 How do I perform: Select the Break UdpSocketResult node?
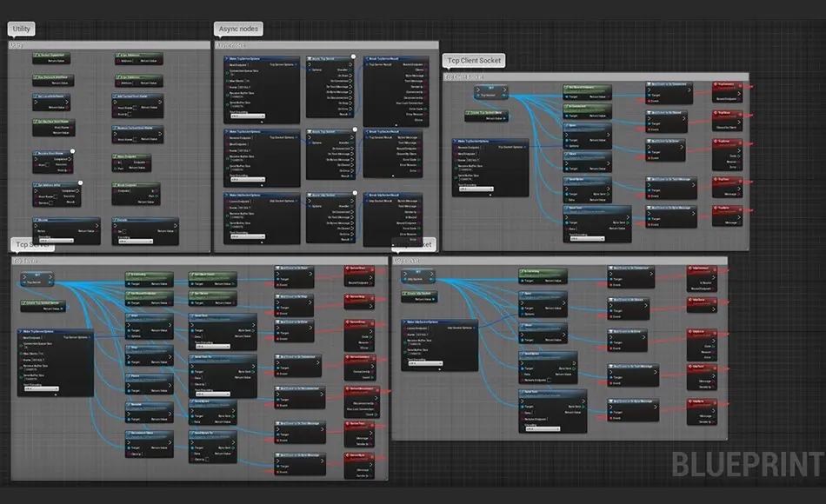393,219
